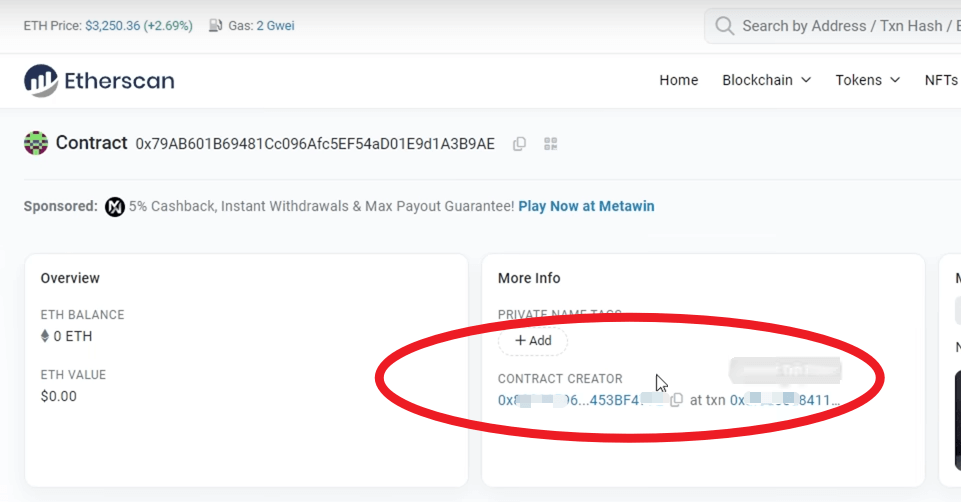Open the NFTs menu
Image resolution: width=961 pixels, height=502 pixels.
tap(942, 80)
